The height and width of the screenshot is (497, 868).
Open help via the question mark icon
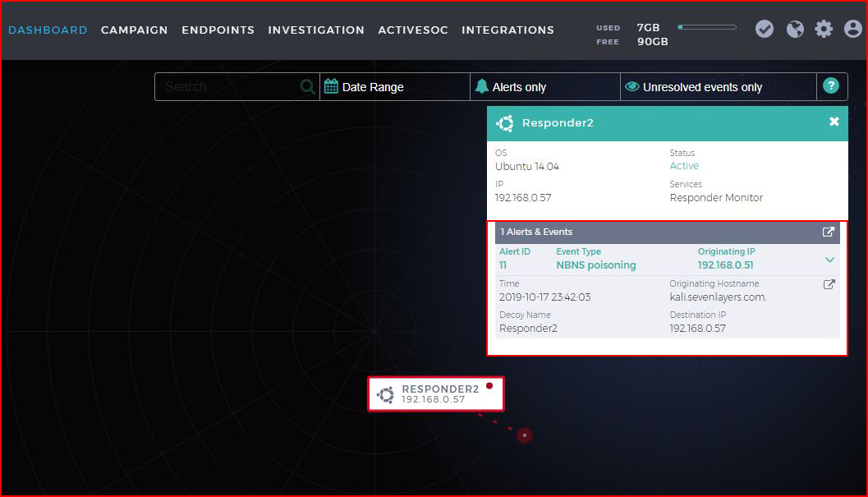831,86
